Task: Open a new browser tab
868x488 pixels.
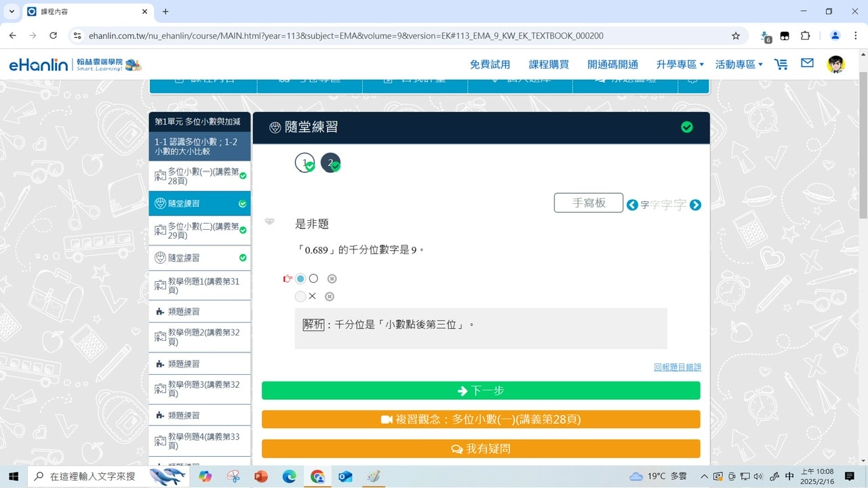Action: click(x=165, y=12)
